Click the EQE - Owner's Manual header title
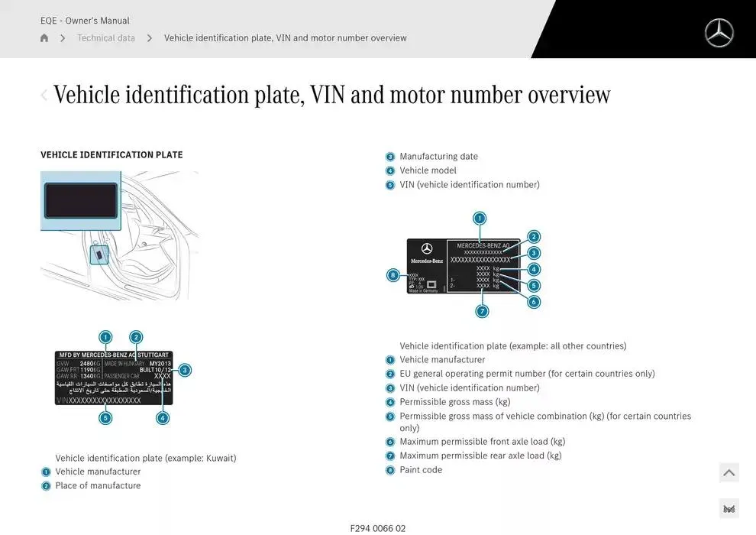Viewport: 756px width, 535px height. [x=85, y=21]
